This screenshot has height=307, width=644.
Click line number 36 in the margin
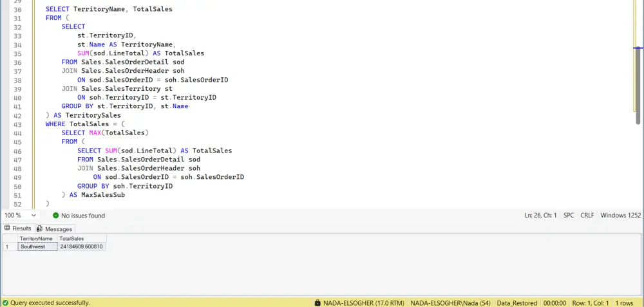[x=17, y=63]
